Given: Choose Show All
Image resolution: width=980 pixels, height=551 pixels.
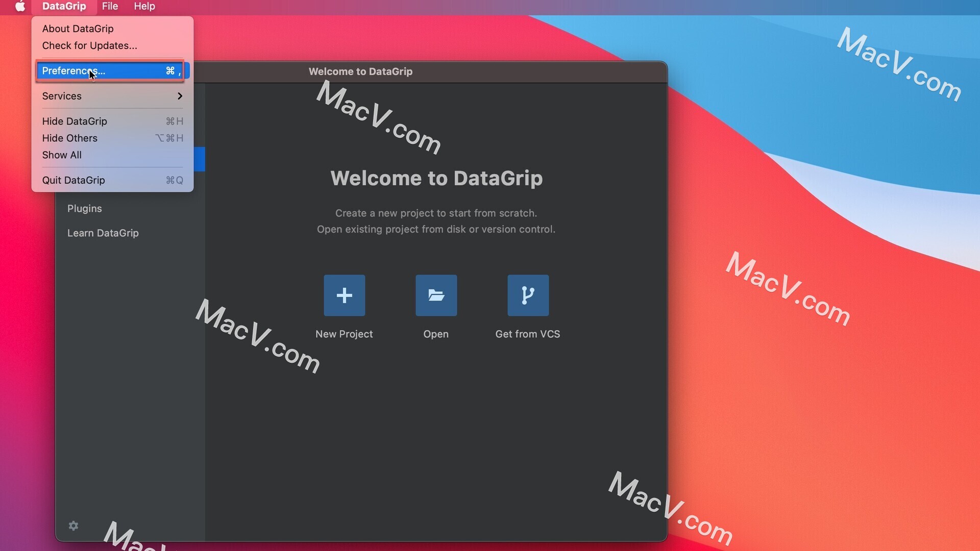Looking at the screenshot, I should pyautogui.click(x=112, y=155).
